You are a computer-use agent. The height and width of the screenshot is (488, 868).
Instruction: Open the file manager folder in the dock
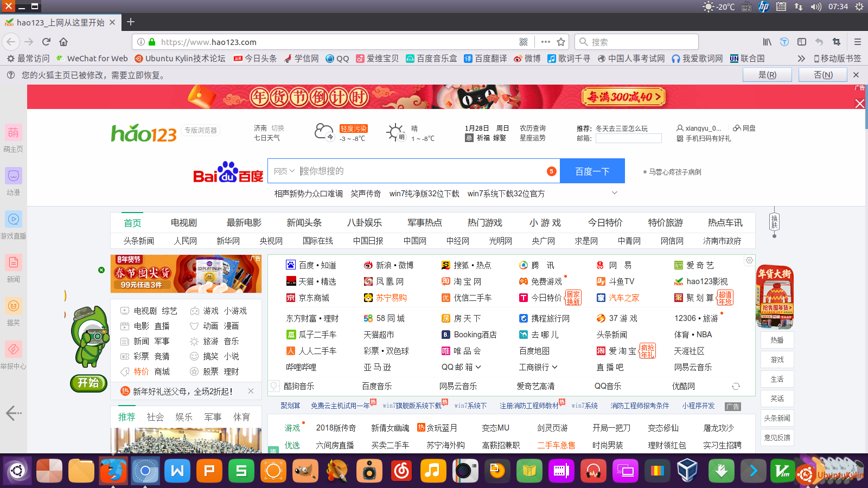tap(81, 471)
